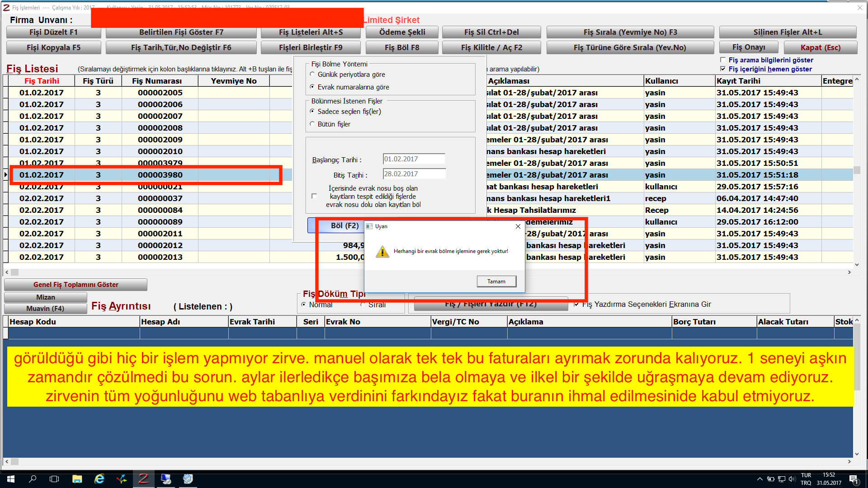The width and height of the screenshot is (868, 488).
Task: Open Muavin (F4) button
Action: point(45,309)
